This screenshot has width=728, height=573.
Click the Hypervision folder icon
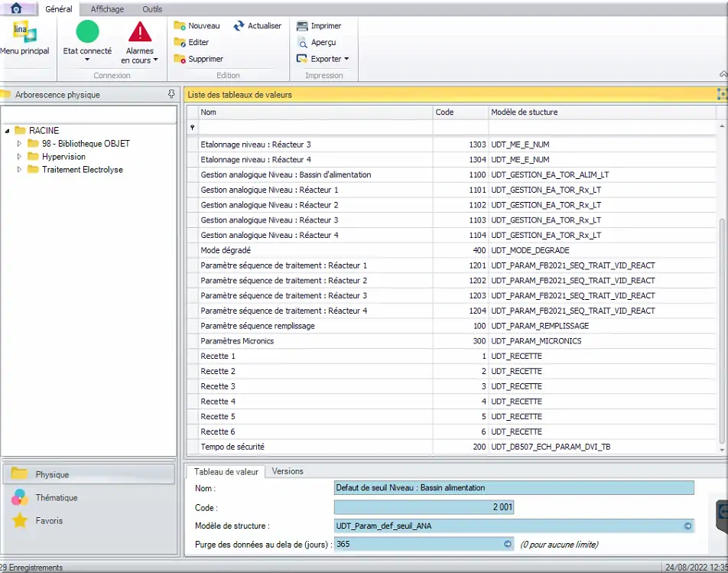click(x=33, y=157)
